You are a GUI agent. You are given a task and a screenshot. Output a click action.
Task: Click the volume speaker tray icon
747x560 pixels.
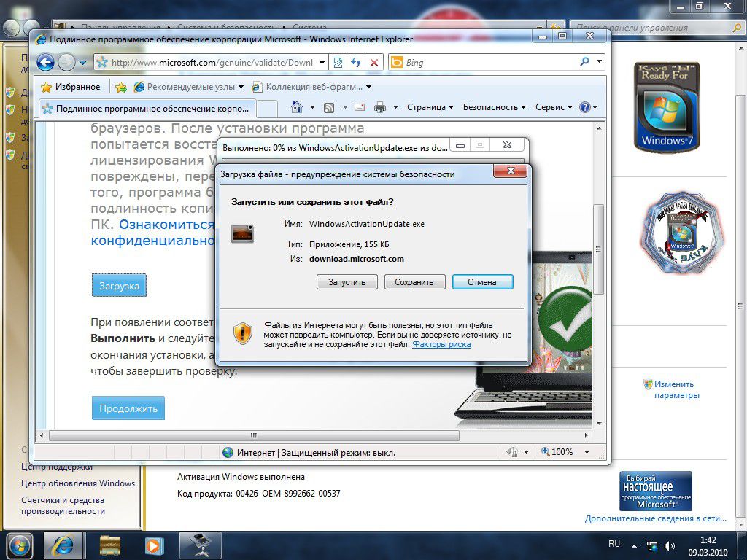click(670, 545)
